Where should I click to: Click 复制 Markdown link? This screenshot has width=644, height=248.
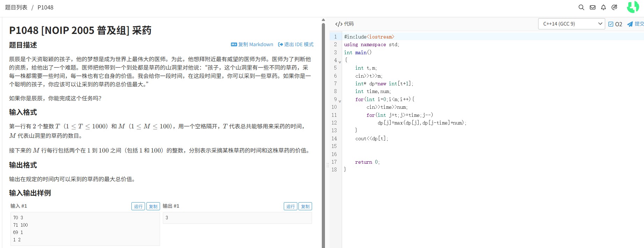252,44
